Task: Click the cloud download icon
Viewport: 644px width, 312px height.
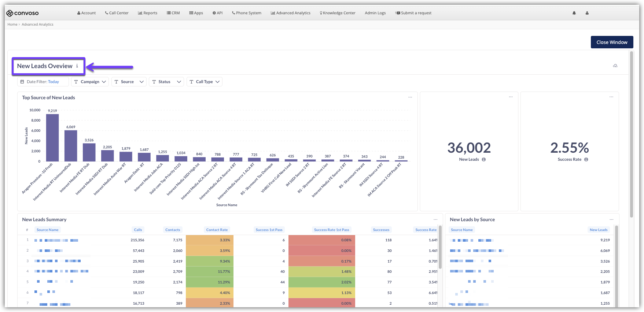Action: [615, 66]
